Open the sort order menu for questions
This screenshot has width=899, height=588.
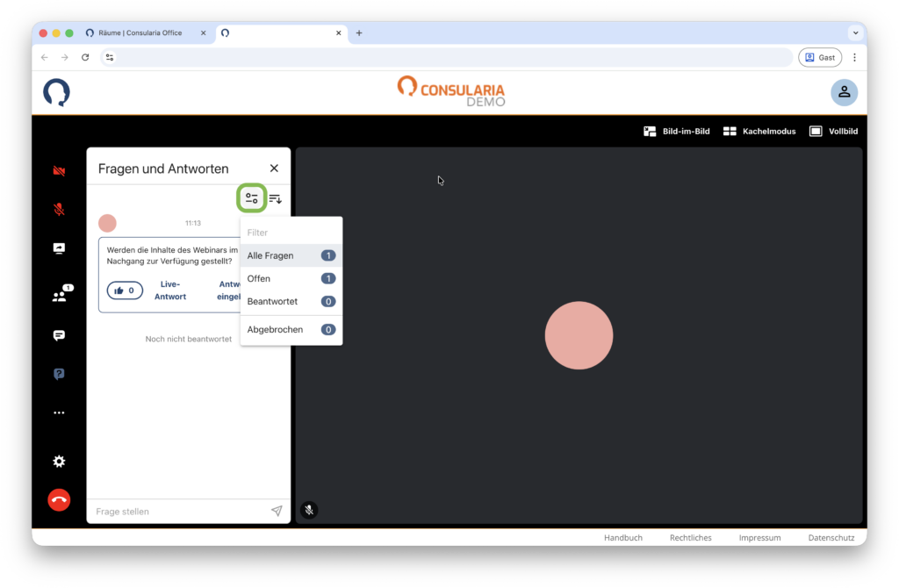(276, 198)
